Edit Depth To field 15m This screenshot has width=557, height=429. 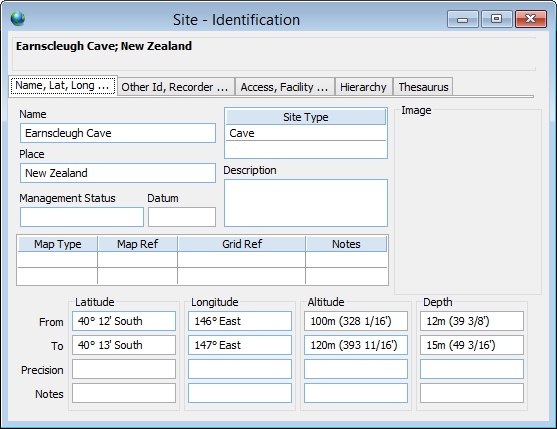tap(472, 345)
